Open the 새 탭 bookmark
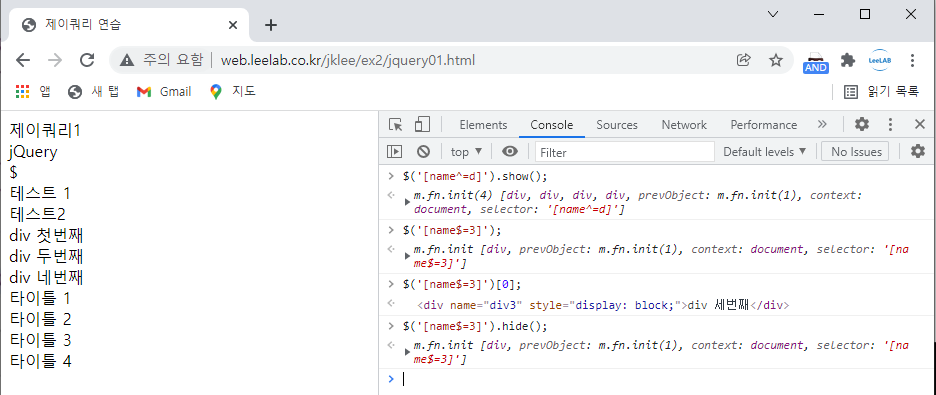The height and width of the screenshot is (395, 936). coord(94,91)
